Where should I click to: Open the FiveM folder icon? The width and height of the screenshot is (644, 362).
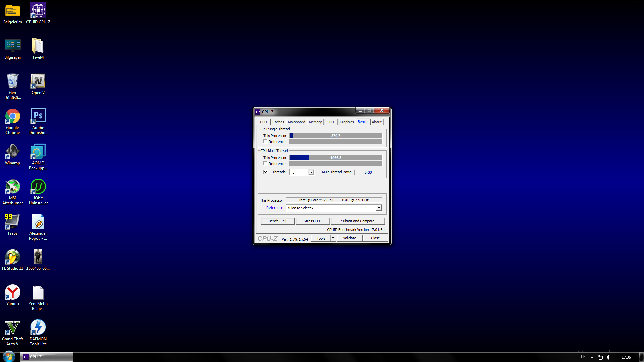click(38, 49)
